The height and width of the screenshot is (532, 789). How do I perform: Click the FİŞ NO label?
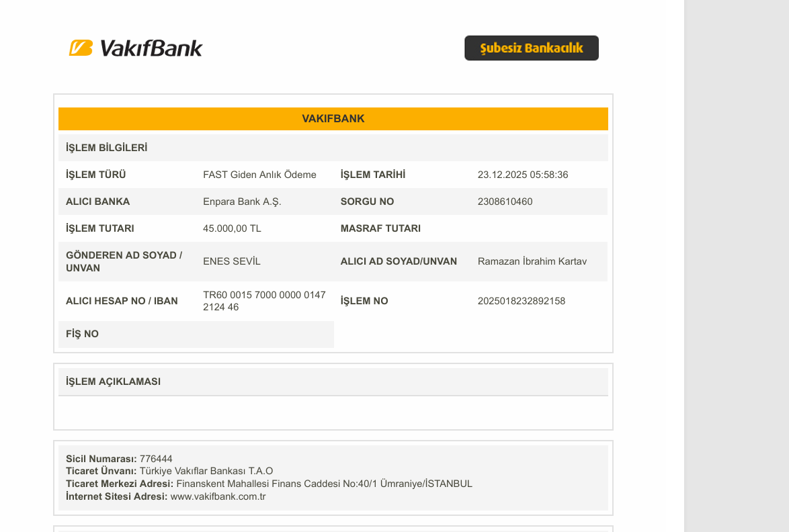pos(82,334)
